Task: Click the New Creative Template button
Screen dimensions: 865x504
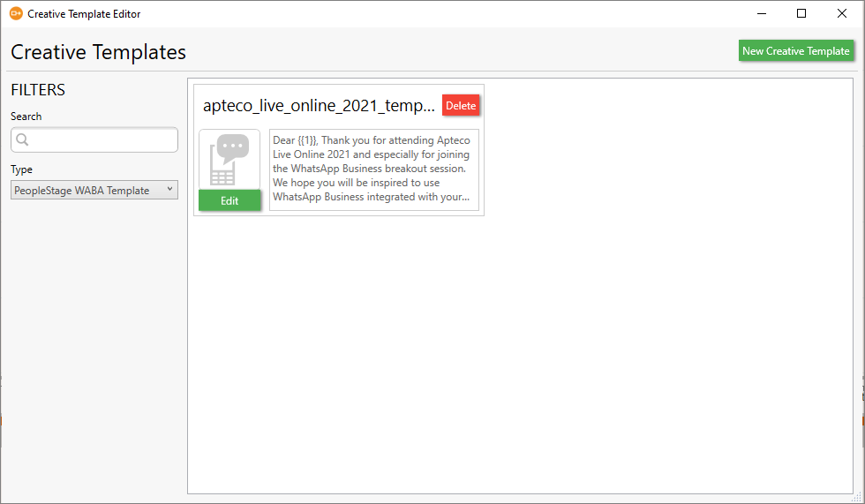Action: coord(795,50)
